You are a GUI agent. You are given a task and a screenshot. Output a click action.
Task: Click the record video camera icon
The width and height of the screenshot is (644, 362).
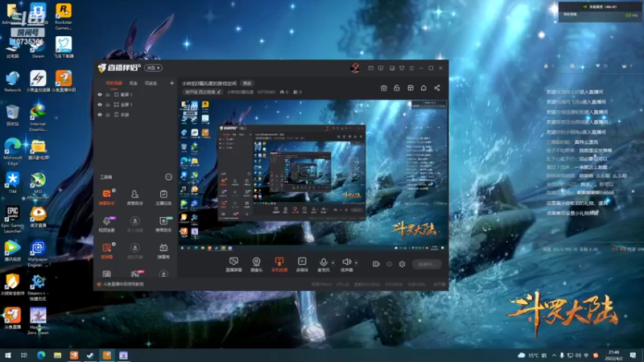pyautogui.click(x=376, y=264)
